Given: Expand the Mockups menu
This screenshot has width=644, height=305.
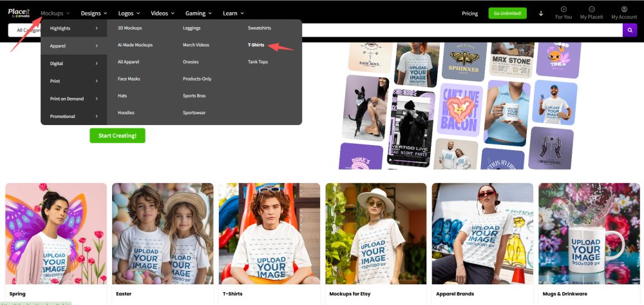Looking at the screenshot, I should click(x=55, y=13).
